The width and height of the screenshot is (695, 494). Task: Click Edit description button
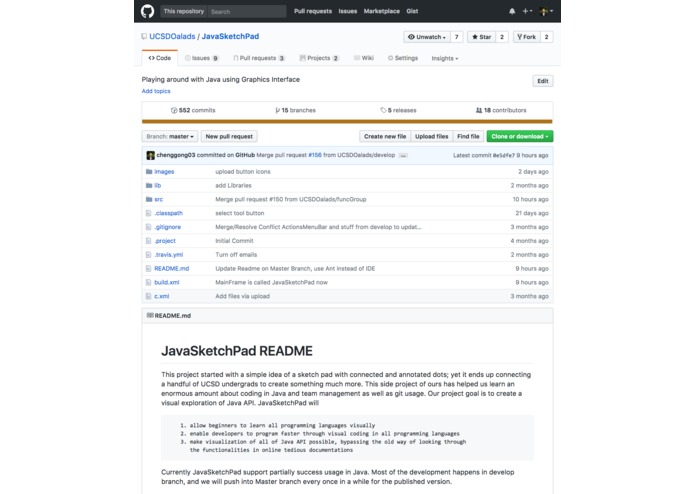click(543, 81)
